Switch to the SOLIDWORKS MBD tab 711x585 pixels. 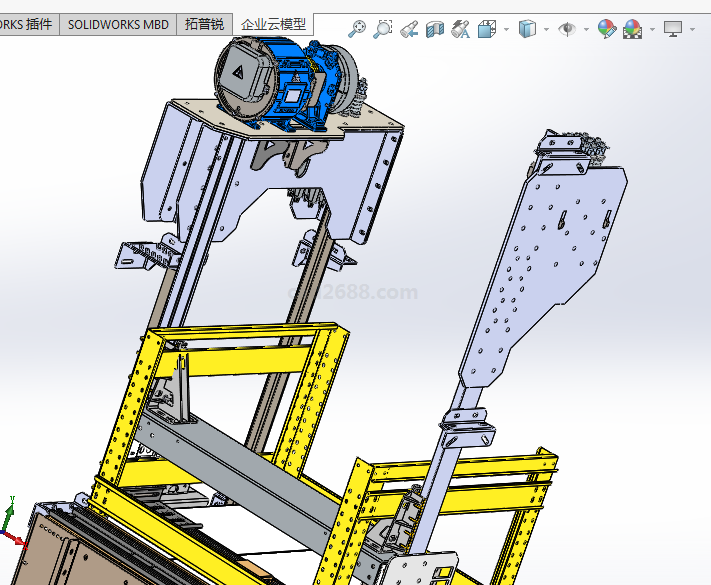pyautogui.click(x=118, y=25)
